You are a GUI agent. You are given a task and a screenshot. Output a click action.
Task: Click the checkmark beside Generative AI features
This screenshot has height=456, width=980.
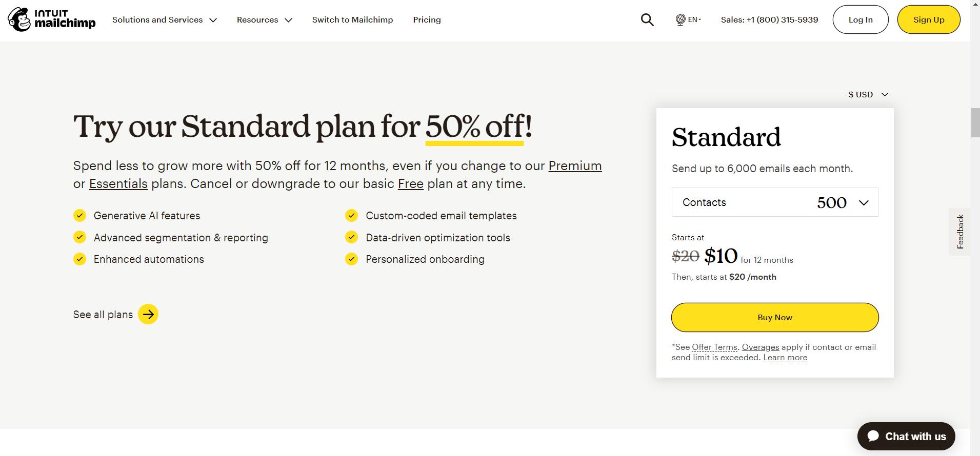coord(79,216)
